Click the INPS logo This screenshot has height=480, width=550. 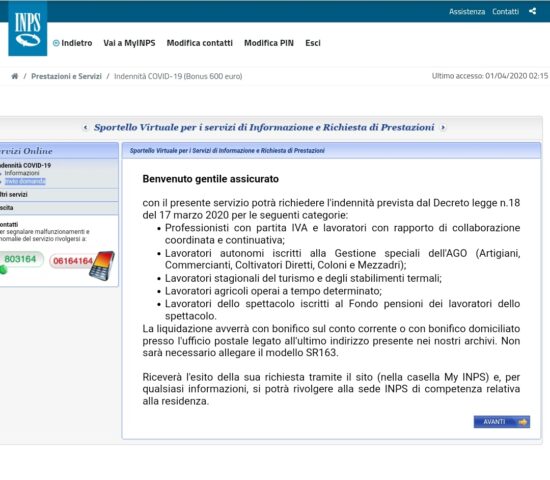[x=28, y=29]
